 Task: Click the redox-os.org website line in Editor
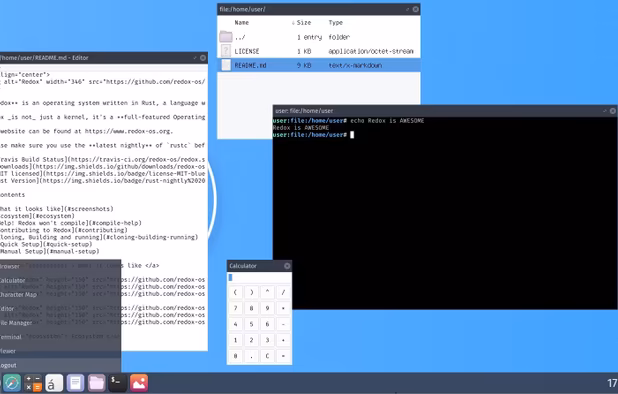tap(87, 131)
